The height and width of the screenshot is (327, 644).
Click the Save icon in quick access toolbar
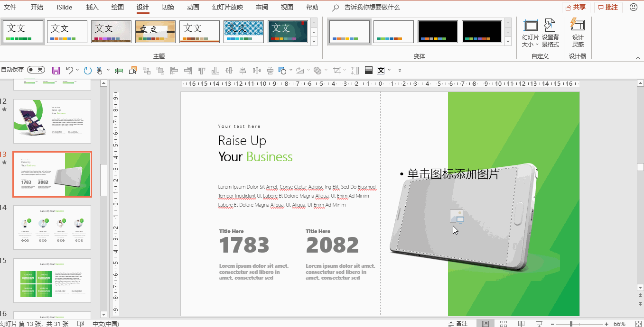click(56, 71)
